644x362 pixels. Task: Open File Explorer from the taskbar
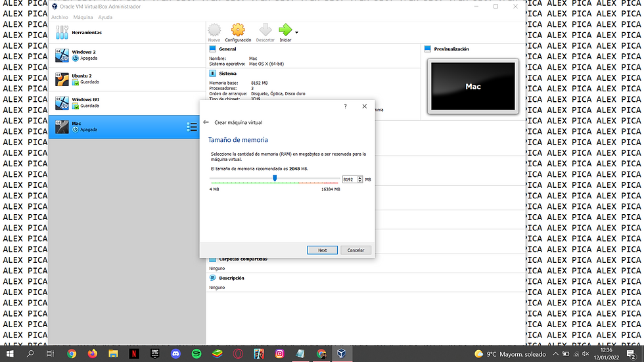[x=113, y=354]
